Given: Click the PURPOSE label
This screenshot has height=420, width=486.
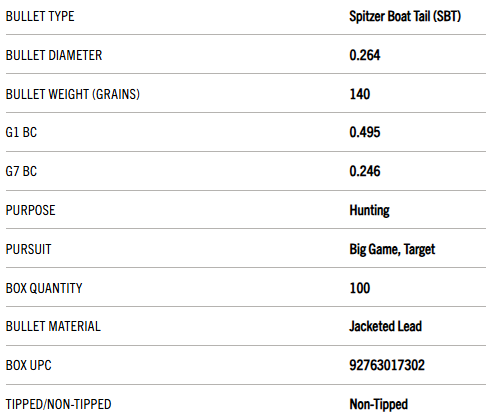Looking at the screenshot, I should point(31,211).
